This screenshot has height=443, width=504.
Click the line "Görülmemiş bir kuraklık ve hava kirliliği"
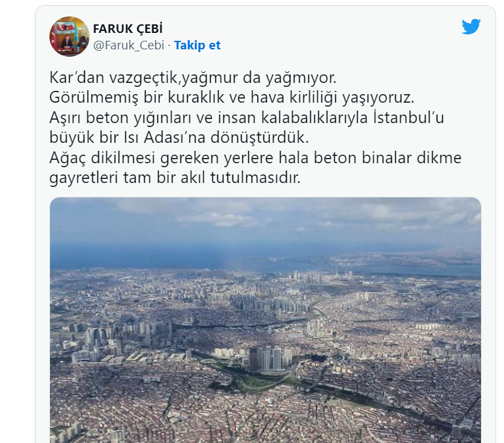231,97
